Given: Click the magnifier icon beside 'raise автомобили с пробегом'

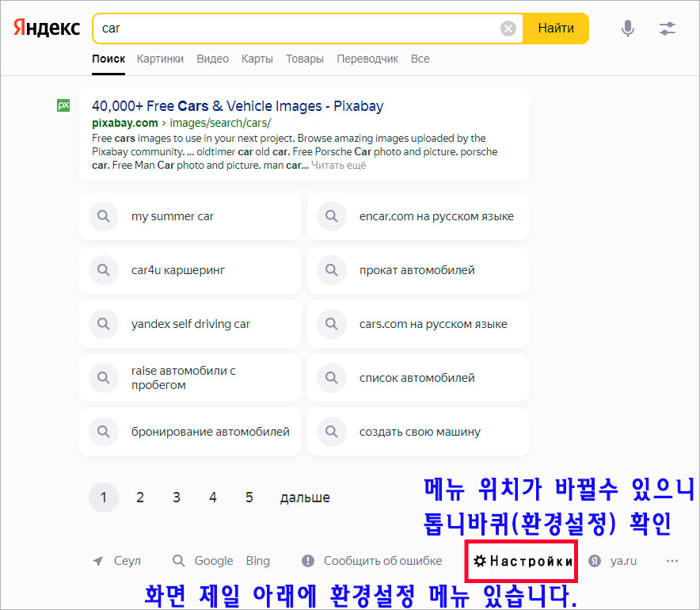Looking at the screenshot, I should pos(104,378).
